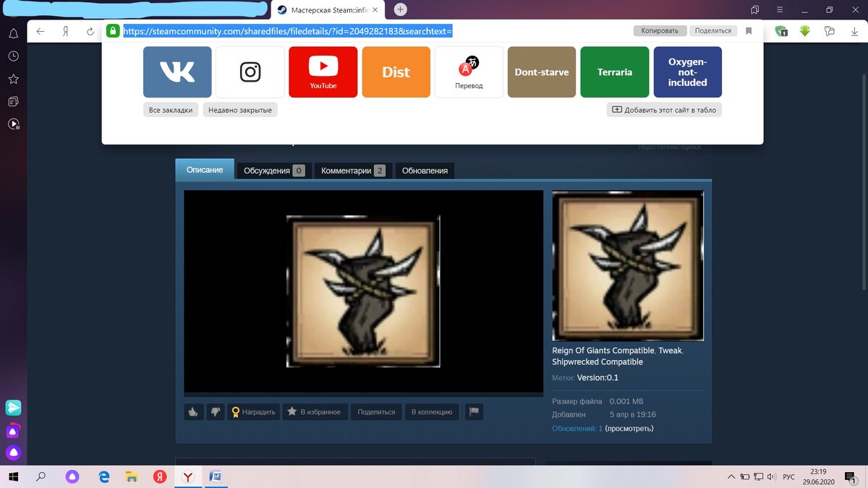Open the Instagram bookmark tile
The height and width of the screenshot is (488, 868).
250,72
